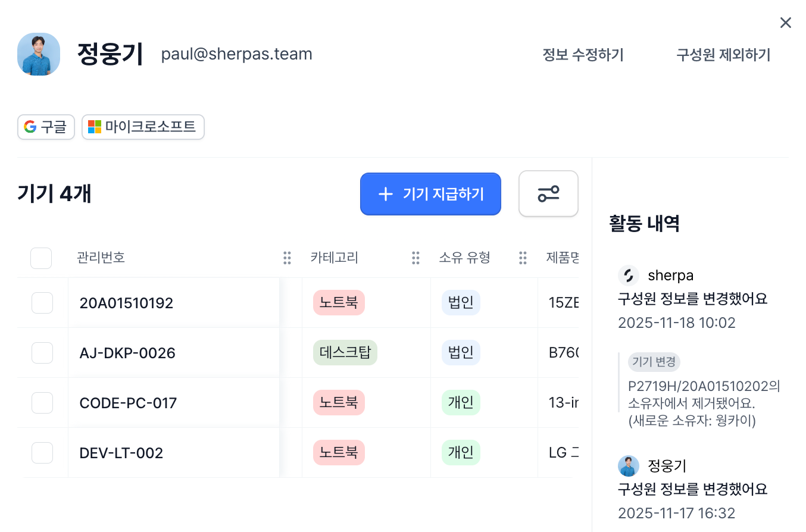Toggle the select-all checkbox in table header
806x532 pixels.
pyautogui.click(x=41, y=258)
